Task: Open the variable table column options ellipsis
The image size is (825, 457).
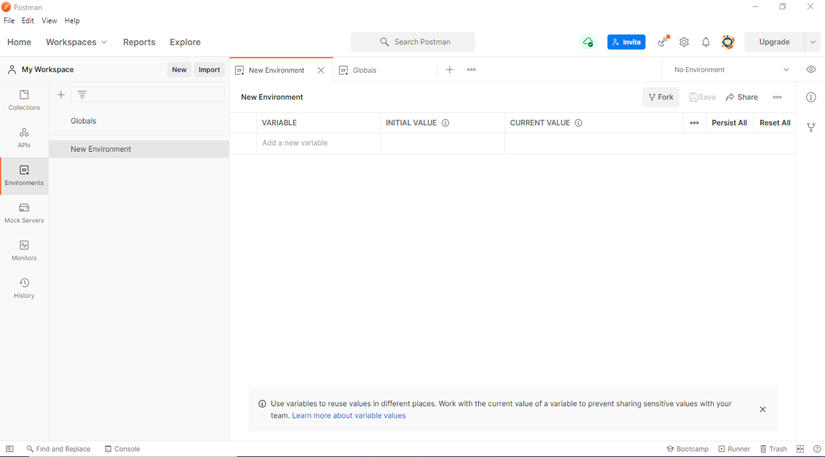Action: tap(695, 123)
